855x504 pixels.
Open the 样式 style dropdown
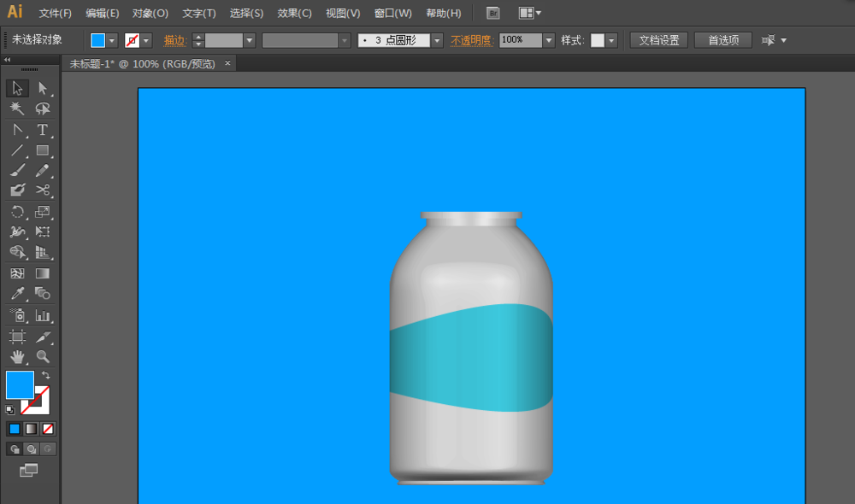pyautogui.click(x=611, y=40)
